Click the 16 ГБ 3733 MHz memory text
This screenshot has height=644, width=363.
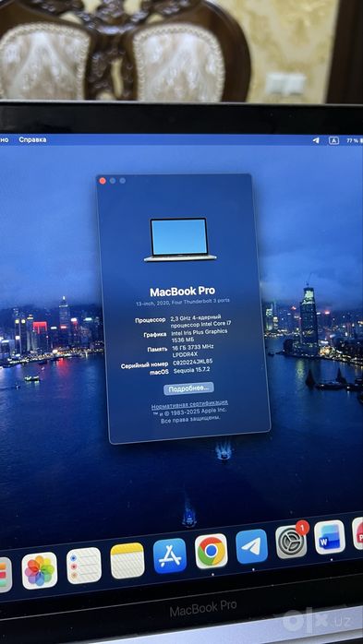(192, 351)
